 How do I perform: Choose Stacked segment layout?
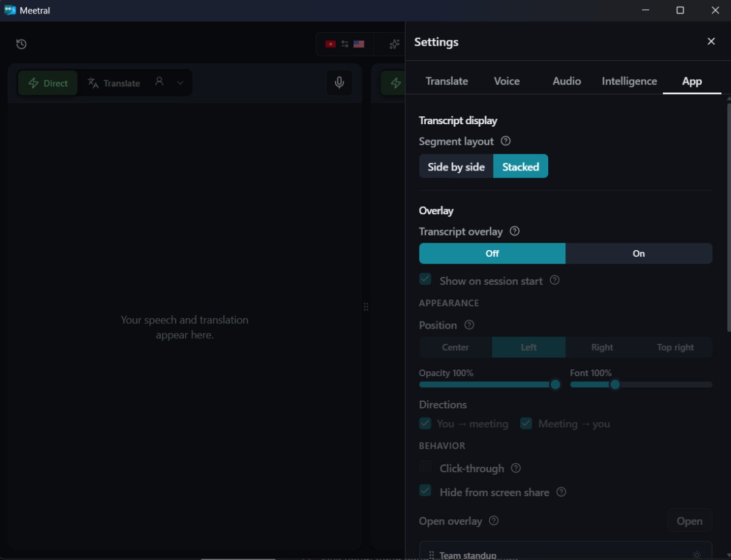click(521, 167)
